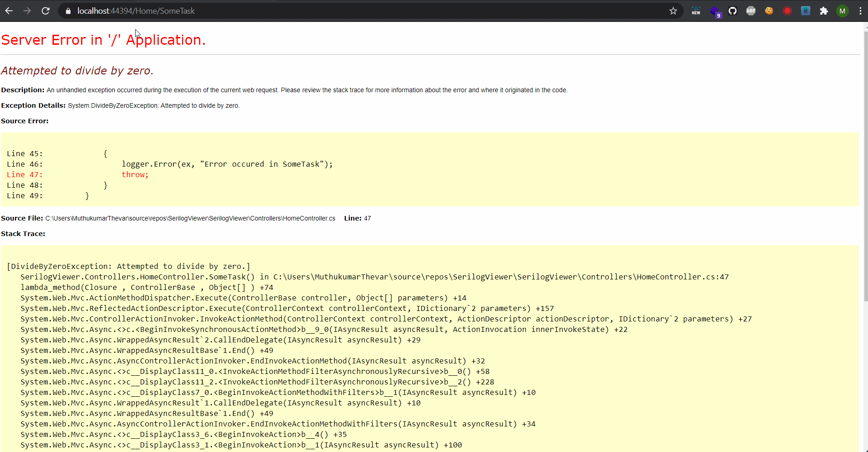Click the vertical page scrollbar thumb
This screenshot has width=868, height=452.
[x=866, y=167]
